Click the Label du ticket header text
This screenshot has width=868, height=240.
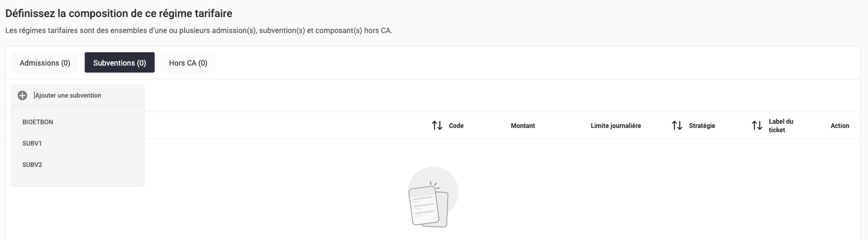pyautogui.click(x=781, y=126)
